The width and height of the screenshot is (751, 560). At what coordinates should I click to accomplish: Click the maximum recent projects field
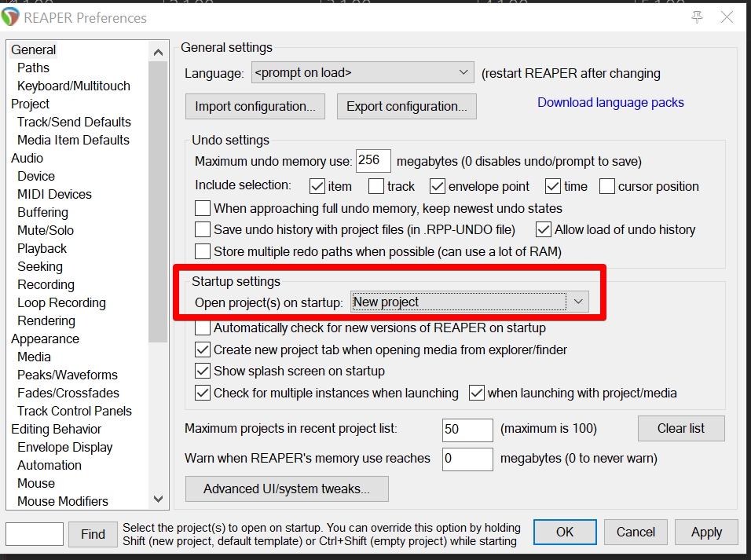click(467, 430)
